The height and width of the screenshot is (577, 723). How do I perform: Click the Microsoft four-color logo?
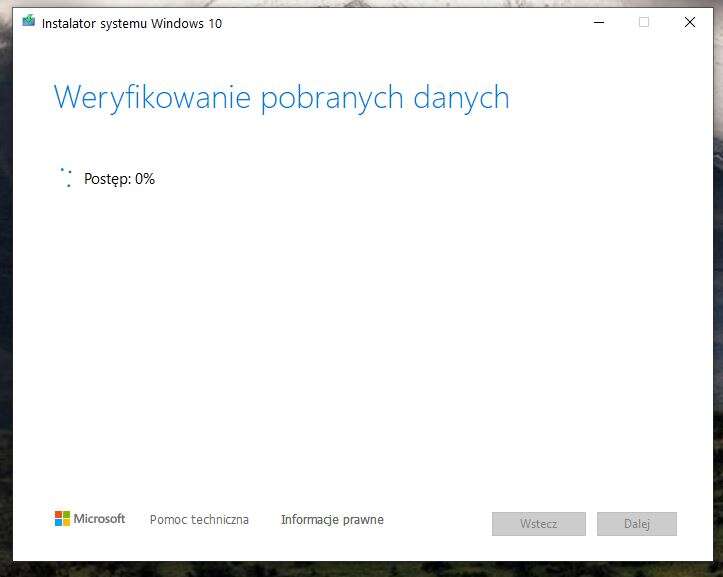pyautogui.click(x=62, y=519)
